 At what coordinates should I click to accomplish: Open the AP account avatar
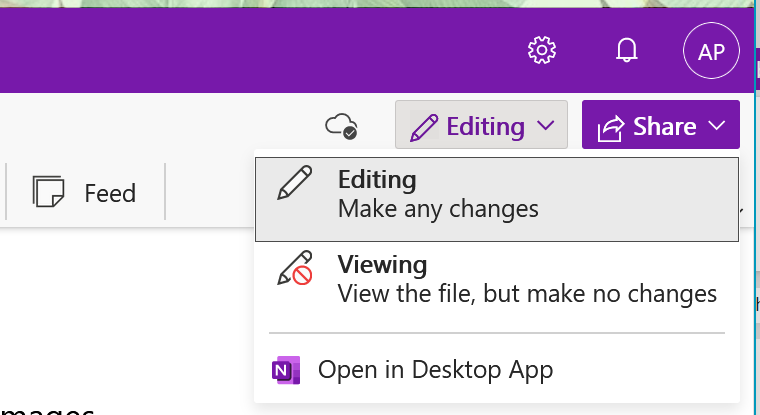711,51
